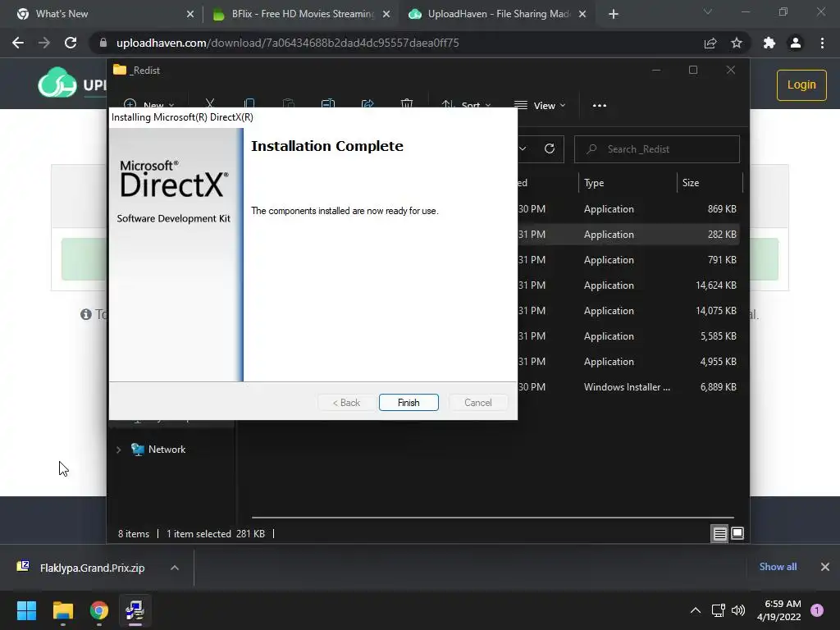The width and height of the screenshot is (840, 630).
Task: Close the UploadHaven tab
Action: tap(582, 14)
